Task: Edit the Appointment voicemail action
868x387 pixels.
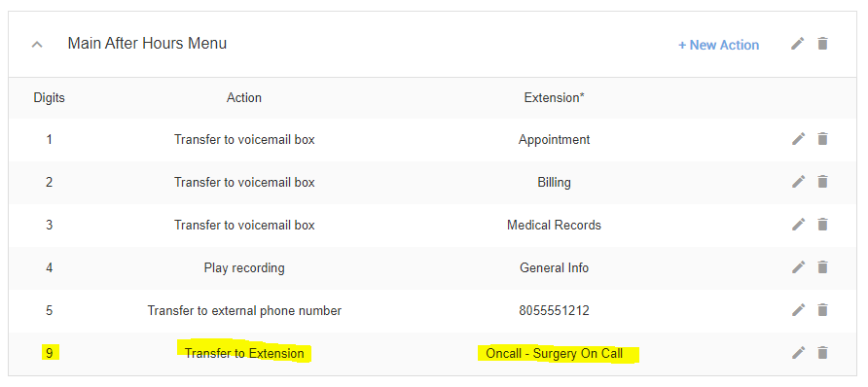Action: (798, 139)
